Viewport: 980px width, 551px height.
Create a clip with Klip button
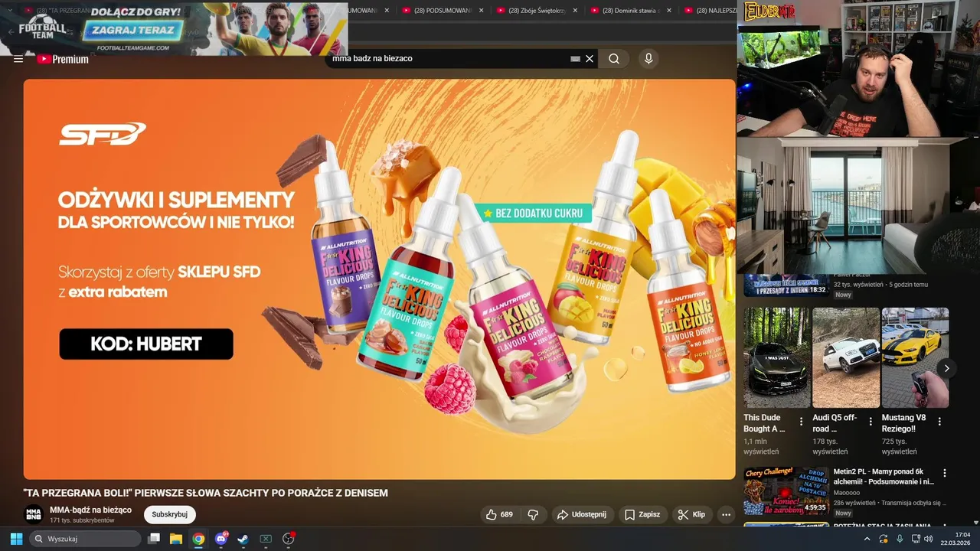coord(691,514)
